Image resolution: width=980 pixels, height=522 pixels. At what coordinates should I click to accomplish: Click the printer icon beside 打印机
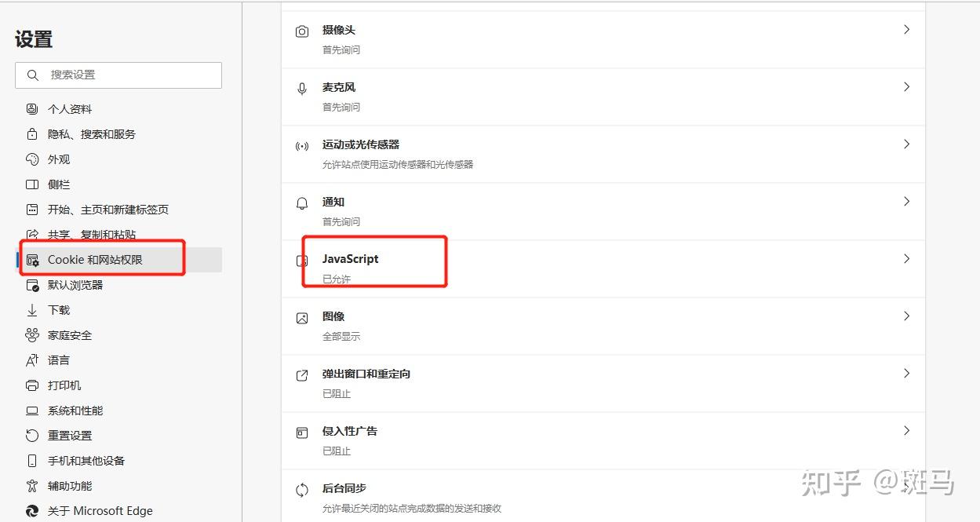[x=31, y=385]
